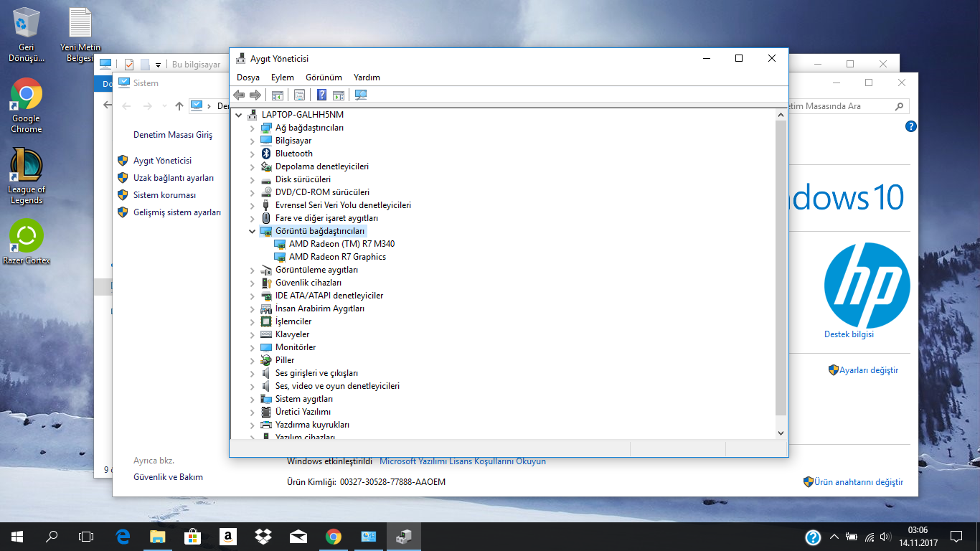
Task: Click the İşlemciler processor category icon
Action: pos(266,321)
